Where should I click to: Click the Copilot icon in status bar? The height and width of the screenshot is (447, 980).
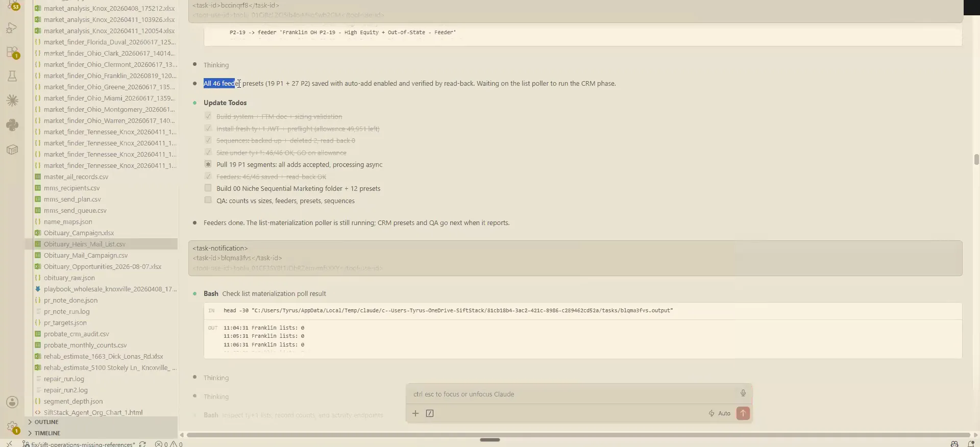point(954,444)
